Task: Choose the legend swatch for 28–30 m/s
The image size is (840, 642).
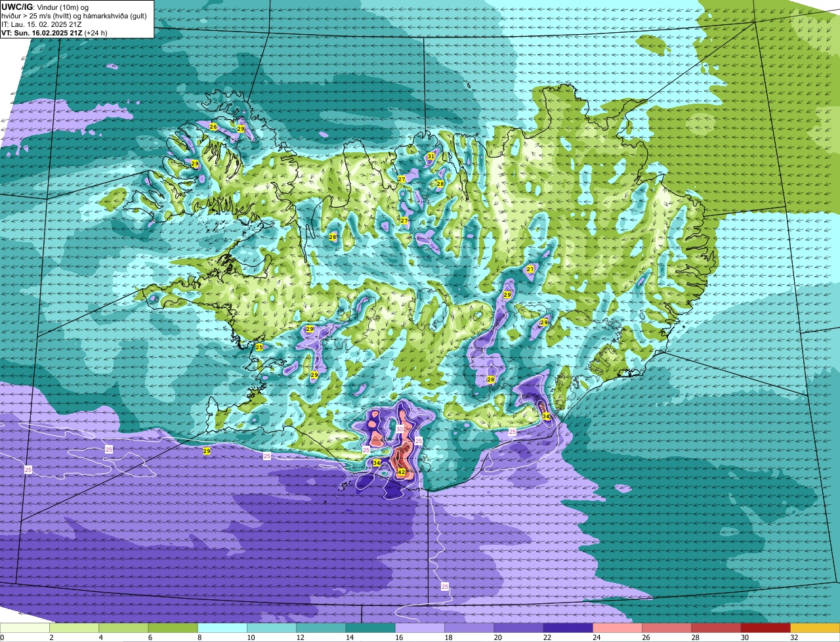Action: [x=717, y=628]
